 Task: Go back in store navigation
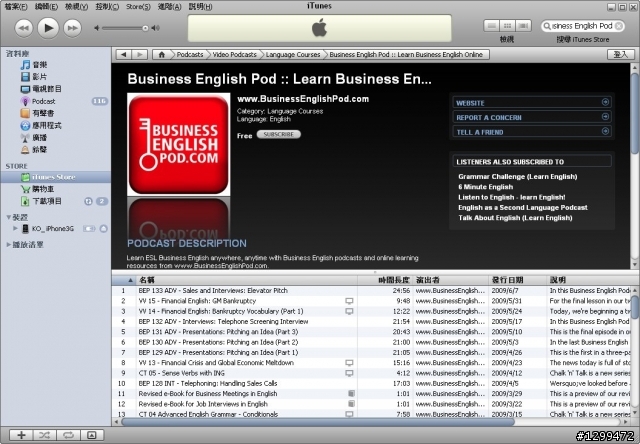124,54
